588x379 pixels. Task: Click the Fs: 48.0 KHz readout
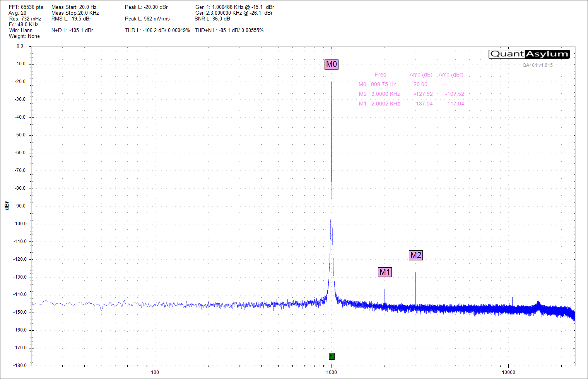(x=24, y=25)
